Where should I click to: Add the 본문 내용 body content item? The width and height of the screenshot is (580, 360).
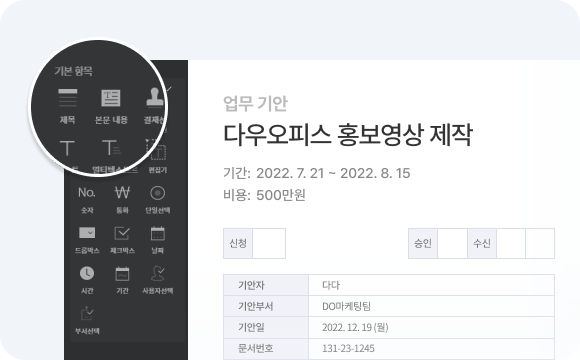click(111, 106)
